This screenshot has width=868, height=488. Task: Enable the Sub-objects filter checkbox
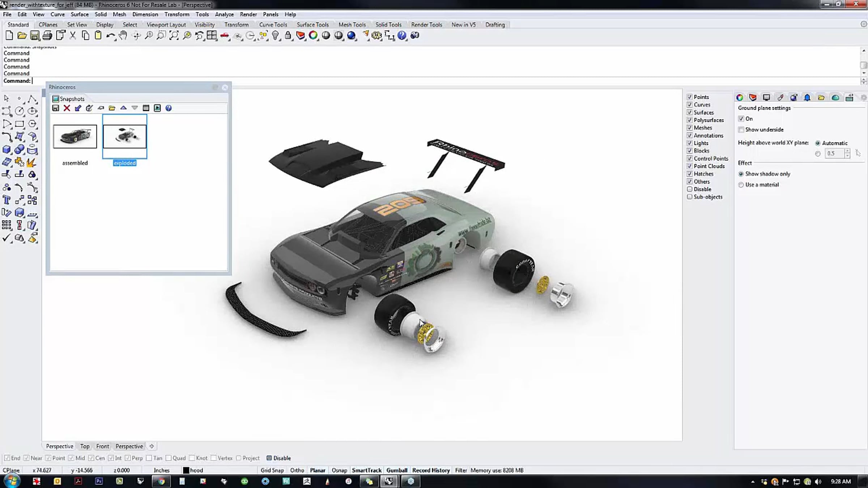click(689, 197)
